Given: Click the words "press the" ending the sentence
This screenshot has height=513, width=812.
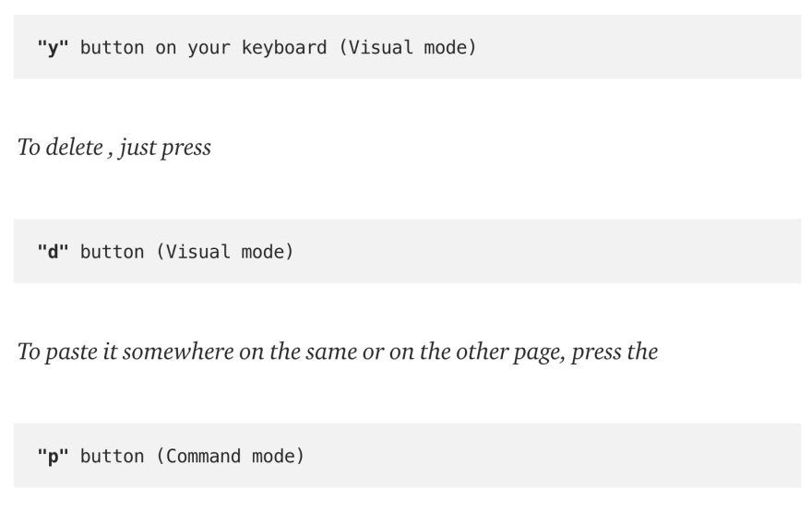Looking at the screenshot, I should click(x=615, y=352).
